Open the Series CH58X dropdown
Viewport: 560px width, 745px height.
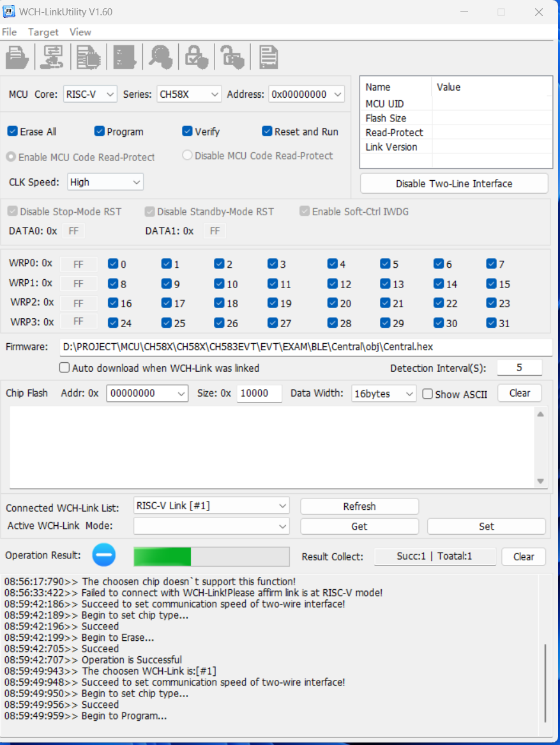tap(189, 94)
